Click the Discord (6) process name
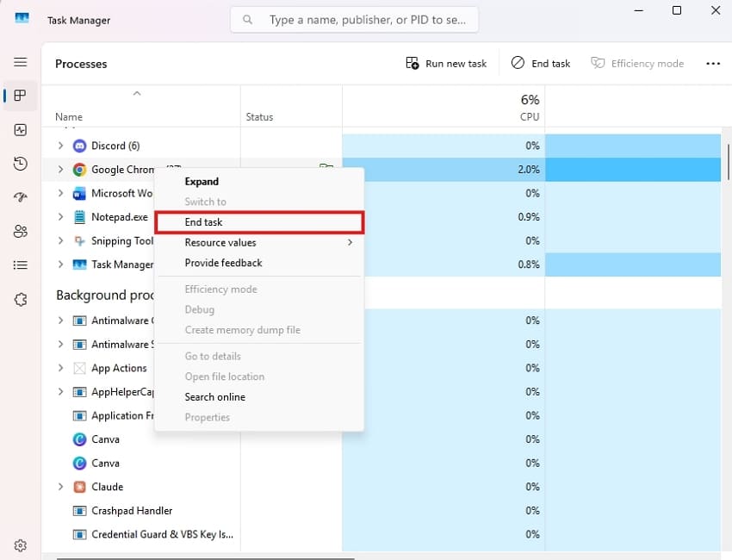 (x=115, y=146)
